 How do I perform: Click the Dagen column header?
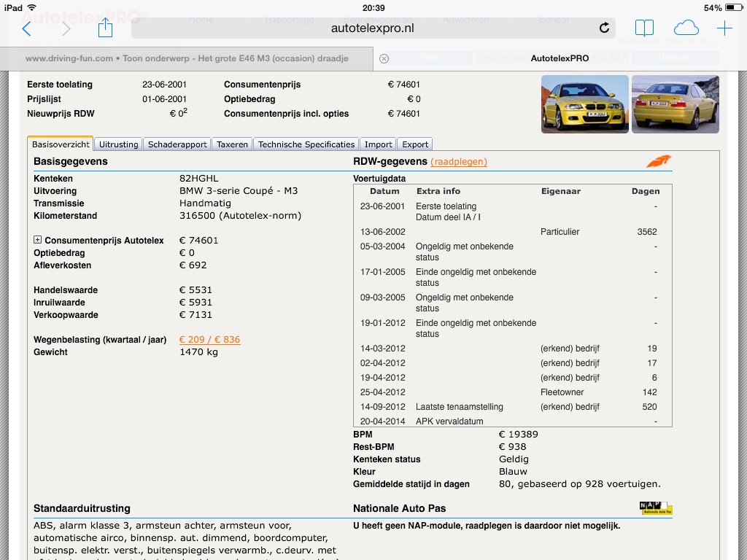coord(646,191)
